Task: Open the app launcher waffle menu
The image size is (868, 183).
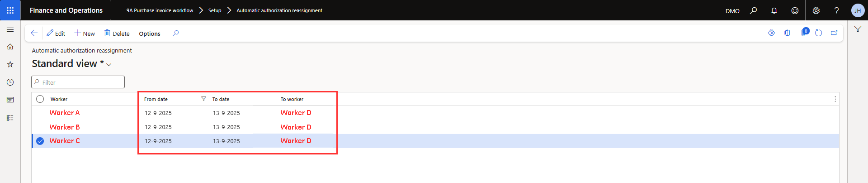Action: [10, 10]
